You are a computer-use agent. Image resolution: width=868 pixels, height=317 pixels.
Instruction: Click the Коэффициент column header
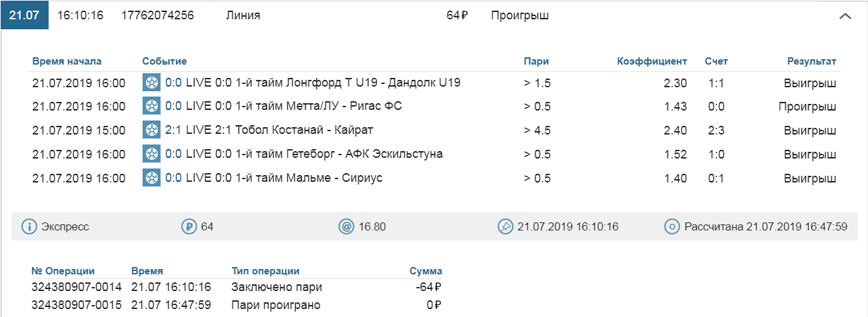651,61
